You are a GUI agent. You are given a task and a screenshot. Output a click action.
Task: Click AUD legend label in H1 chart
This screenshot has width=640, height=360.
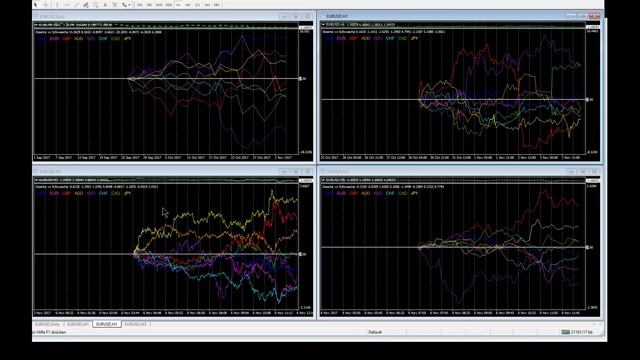point(365,38)
